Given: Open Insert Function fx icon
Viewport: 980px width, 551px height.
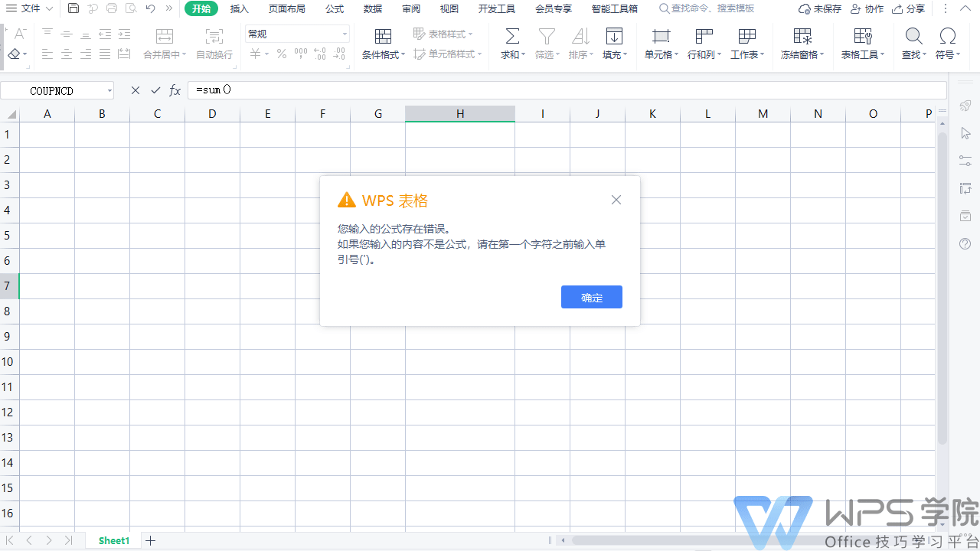Looking at the screenshot, I should point(175,90).
